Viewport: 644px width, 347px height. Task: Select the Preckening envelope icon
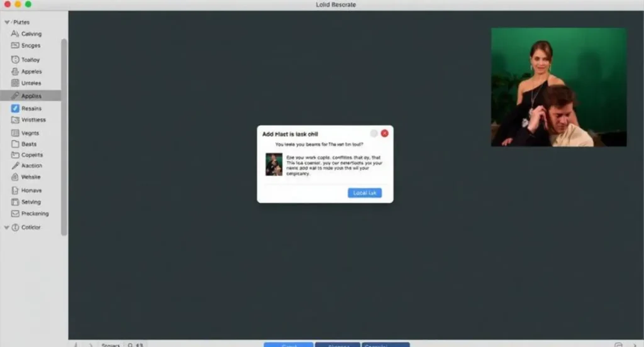coord(15,214)
